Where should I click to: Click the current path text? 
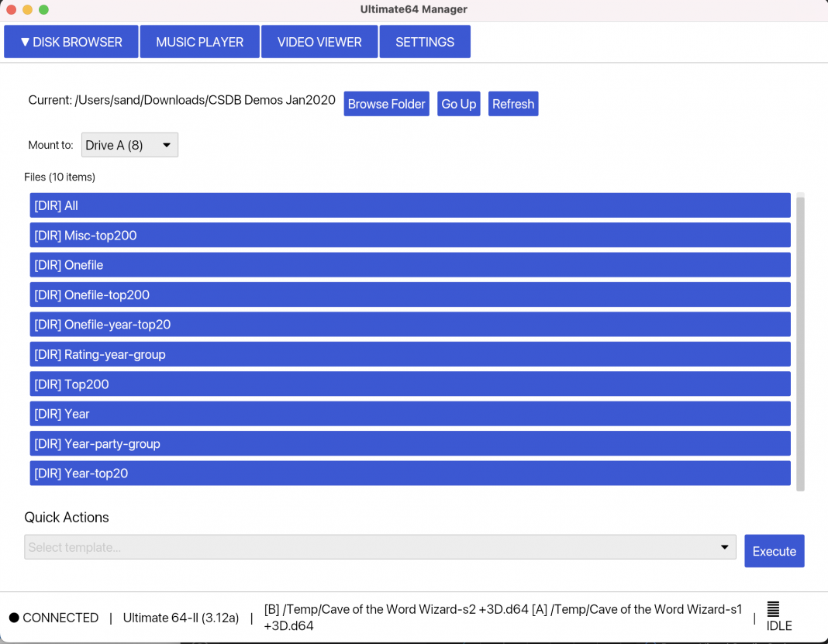(181, 100)
